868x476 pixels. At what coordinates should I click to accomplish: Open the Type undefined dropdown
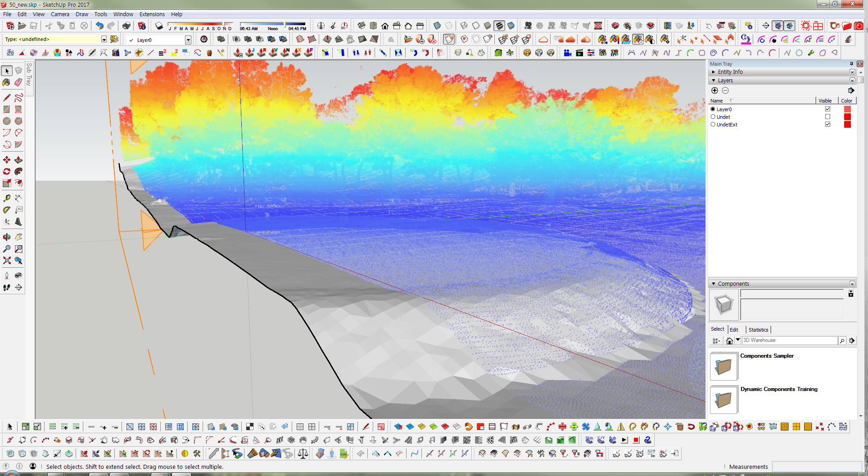coord(104,39)
